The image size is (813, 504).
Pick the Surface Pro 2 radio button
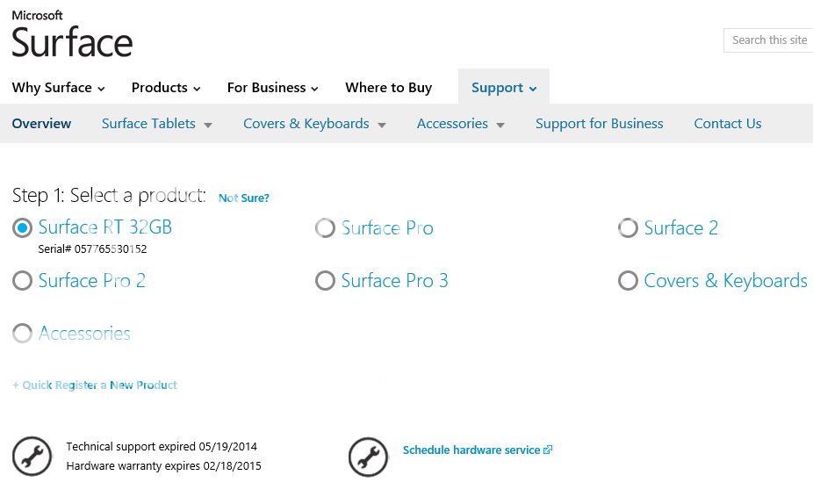pos(23,281)
